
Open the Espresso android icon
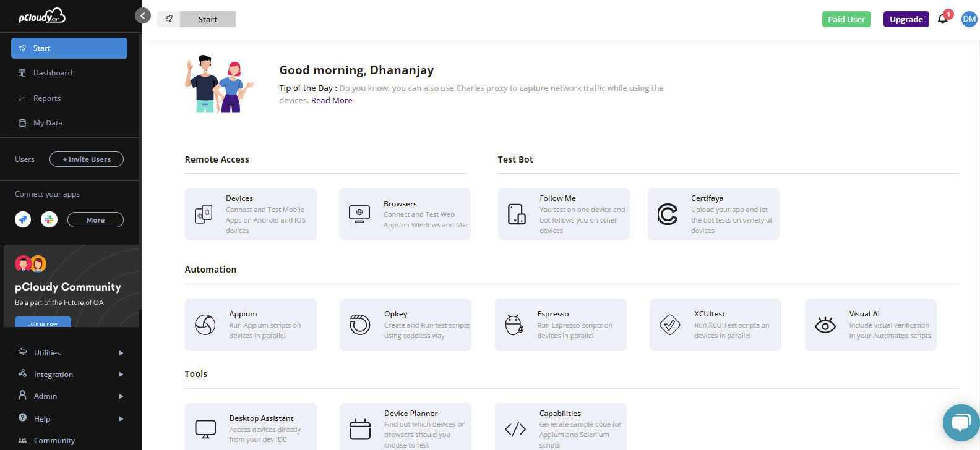click(x=514, y=325)
